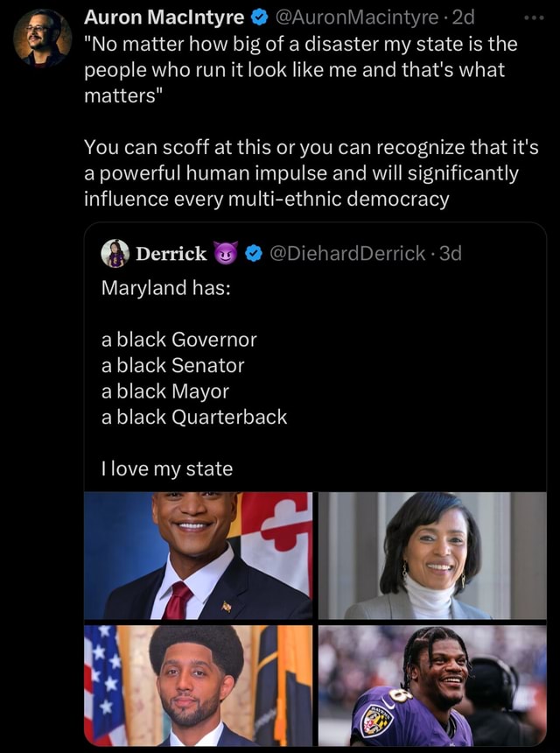Click the purple devil emoji beside Derrick
560x753 pixels.
(x=227, y=255)
